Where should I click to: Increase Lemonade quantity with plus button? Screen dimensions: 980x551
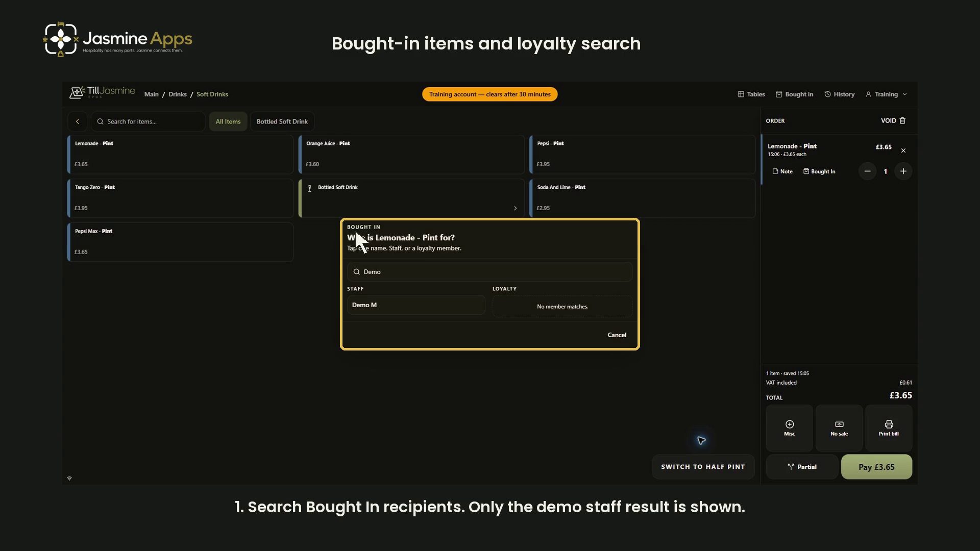(903, 171)
